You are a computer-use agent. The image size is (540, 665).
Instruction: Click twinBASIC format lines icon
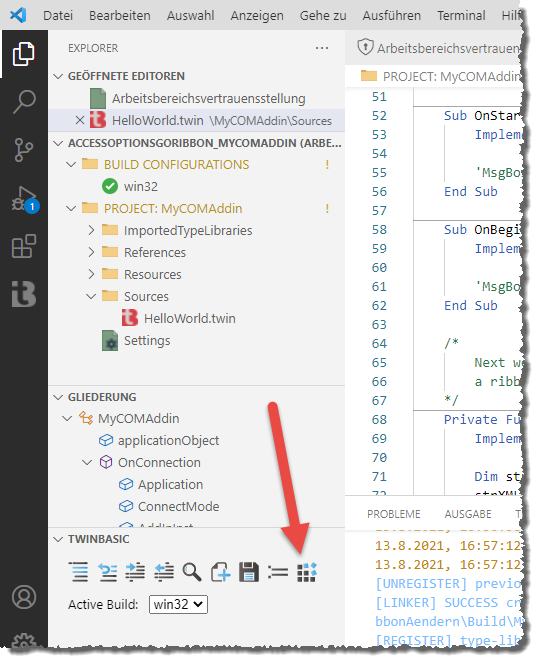pos(78,572)
